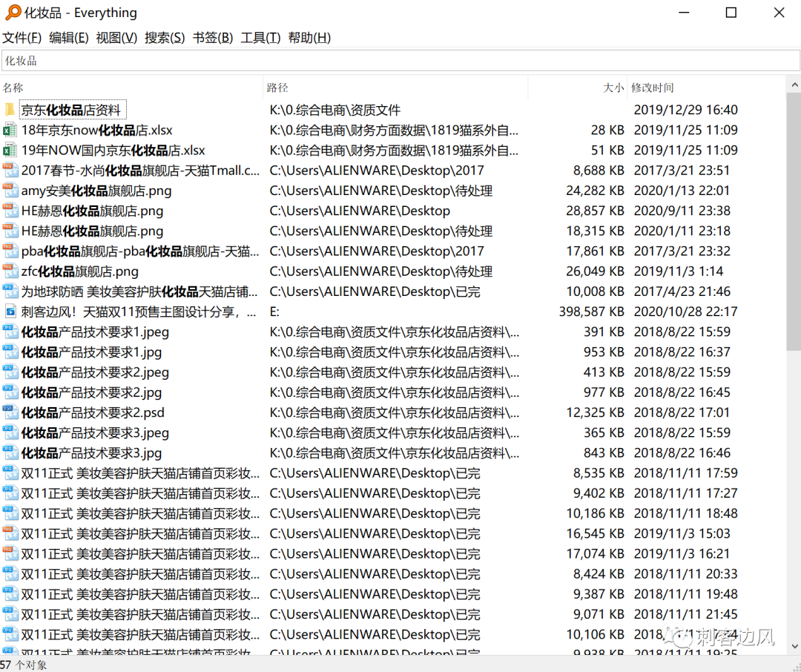The width and height of the screenshot is (801, 672).
Task: Click the icon of the pba化妆品旗舰店 file
Action: coord(10,251)
